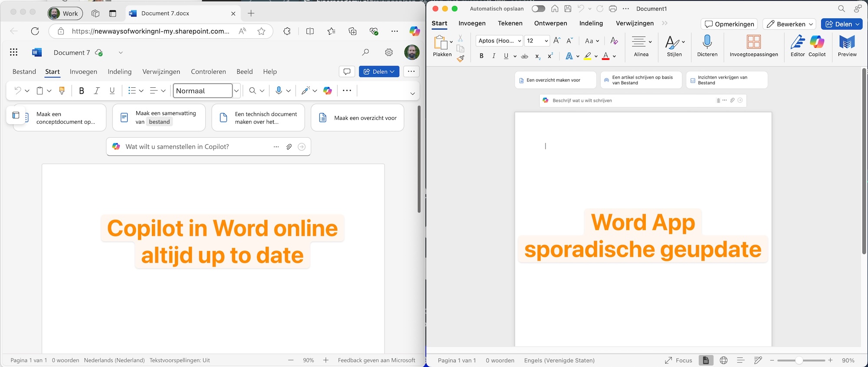868x367 pixels.
Task: Switch to Controleren tab in Word online
Action: click(208, 72)
